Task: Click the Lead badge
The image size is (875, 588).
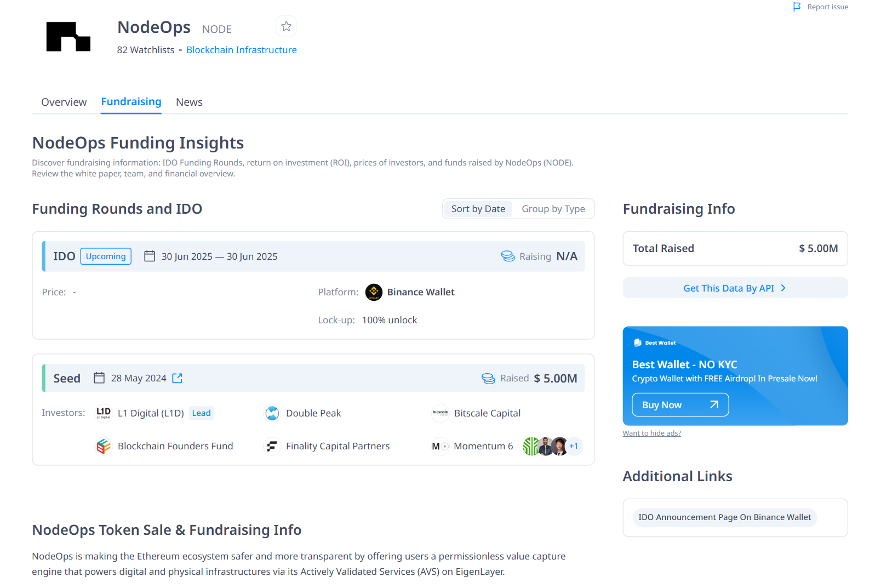Action: pos(201,413)
